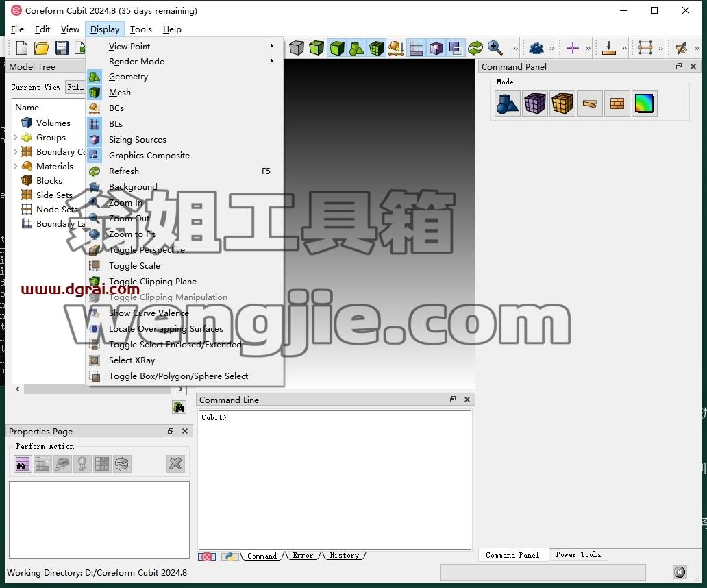This screenshot has width=707, height=588.
Task: Select the brick wall mode icon
Action: pos(617,103)
